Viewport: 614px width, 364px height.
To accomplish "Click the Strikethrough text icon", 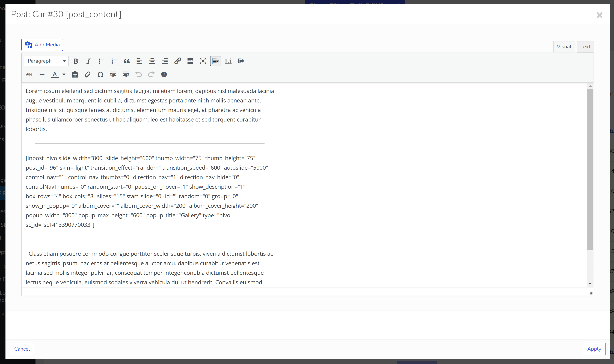I will 29,75.
